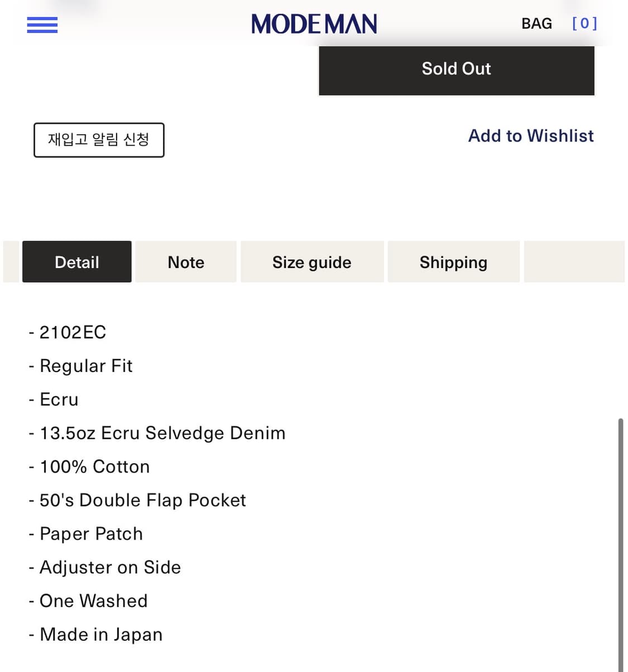
Task: Click the BAG label in header
Action: pos(536,23)
